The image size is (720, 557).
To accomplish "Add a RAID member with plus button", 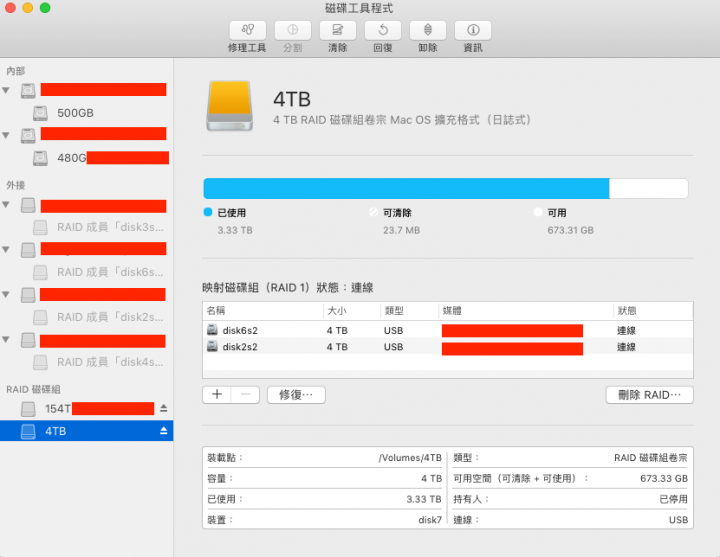I will coord(217,394).
